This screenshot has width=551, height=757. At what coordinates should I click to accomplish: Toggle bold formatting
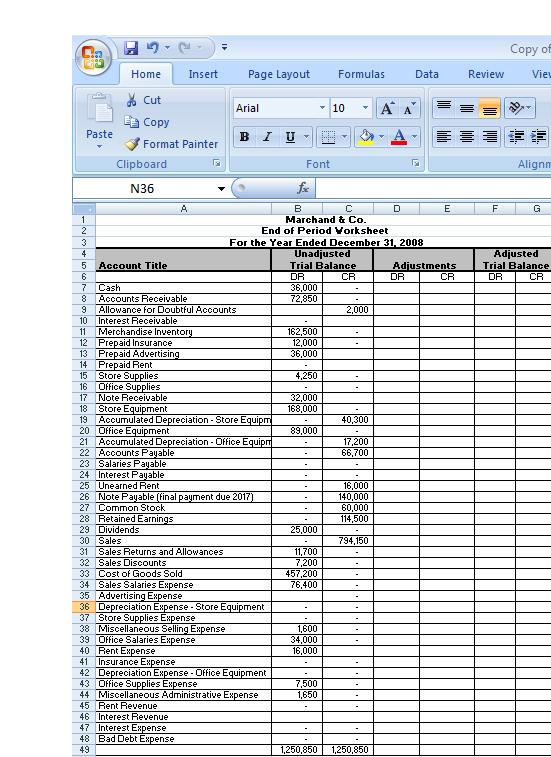click(244, 137)
